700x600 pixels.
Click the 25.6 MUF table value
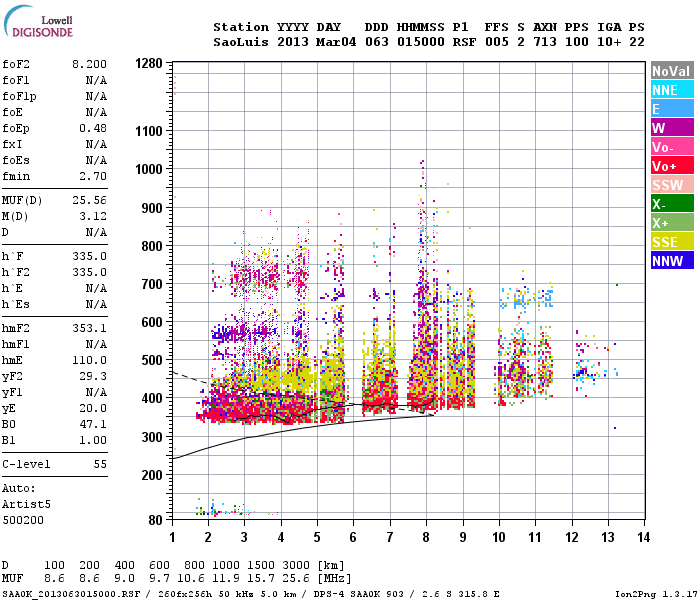point(296,579)
